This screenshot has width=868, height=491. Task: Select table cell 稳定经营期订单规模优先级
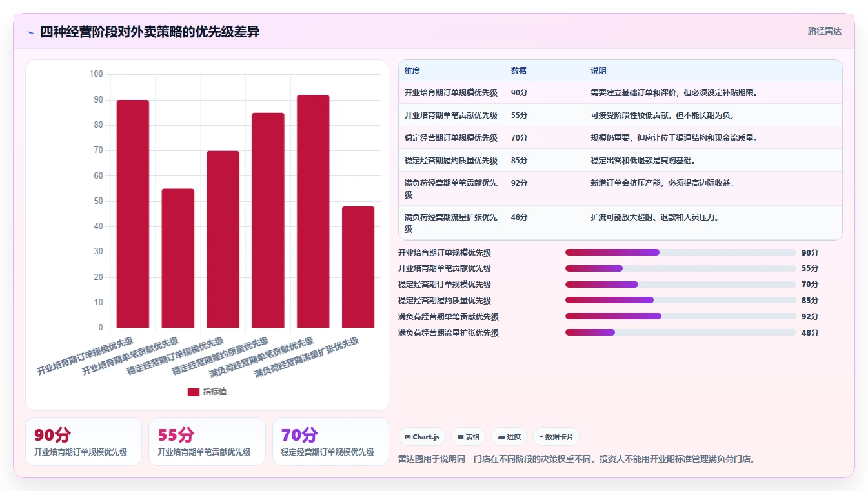pyautogui.click(x=451, y=138)
